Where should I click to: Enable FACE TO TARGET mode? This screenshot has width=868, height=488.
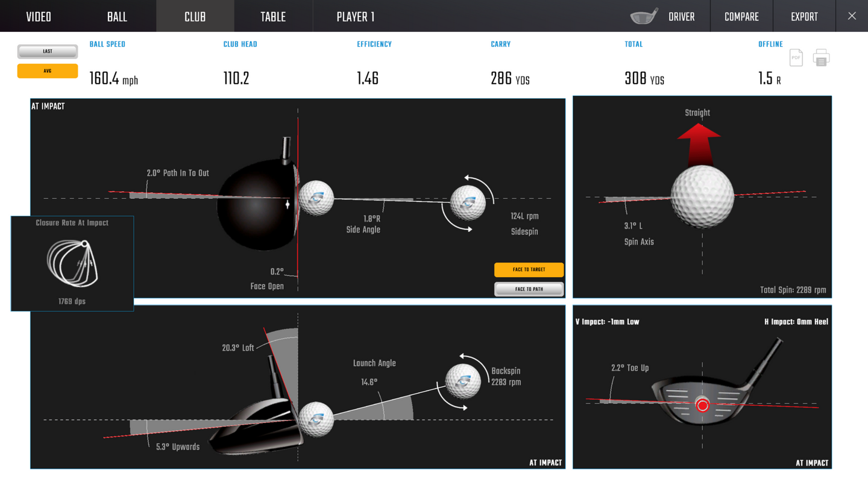coord(529,269)
